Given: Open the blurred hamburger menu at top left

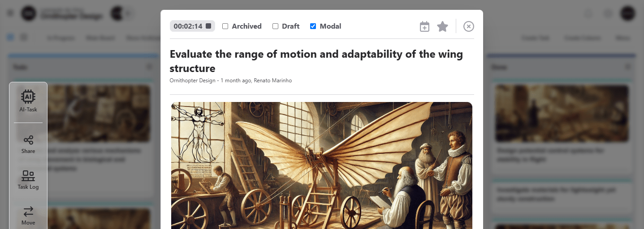Looking at the screenshot, I should 10,13.
